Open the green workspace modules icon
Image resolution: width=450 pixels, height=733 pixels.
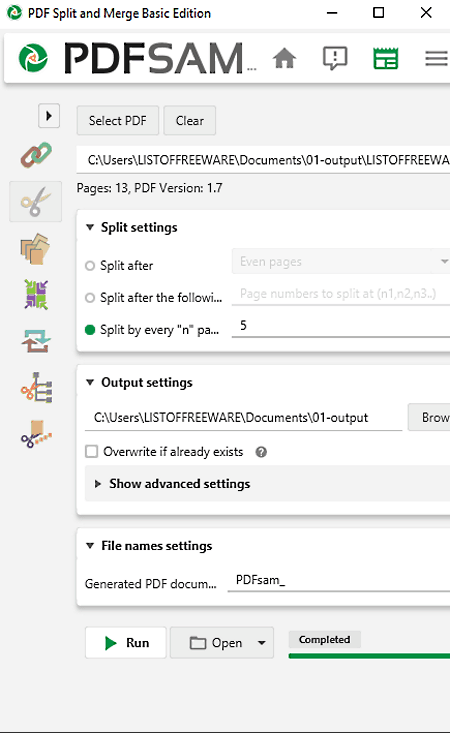[386, 58]
